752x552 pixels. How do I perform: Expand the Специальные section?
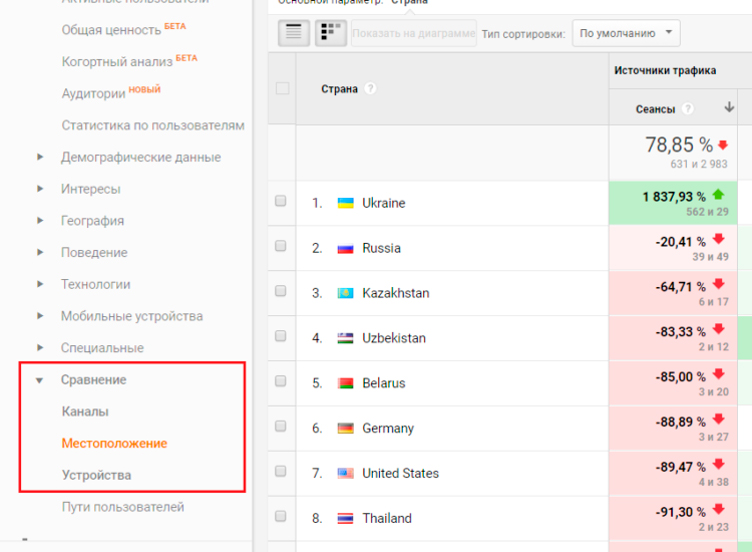[40, 347]
